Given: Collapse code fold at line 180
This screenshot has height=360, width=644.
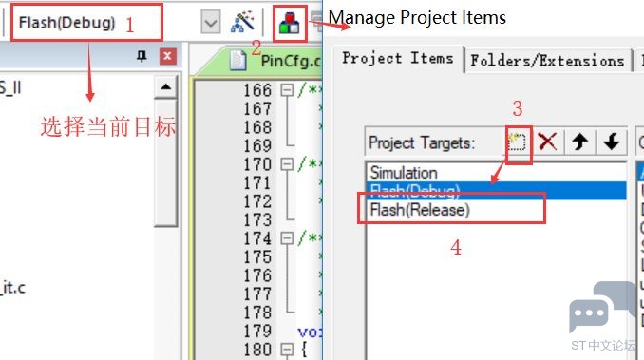Looking at the screenshot, I should [x=287, y=350].
